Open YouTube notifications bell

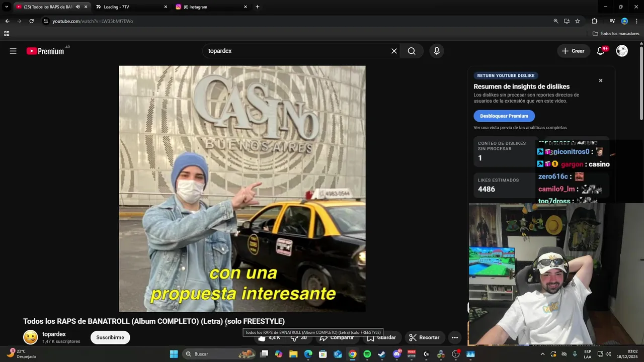pyautogui.click(x=600, y=51)
